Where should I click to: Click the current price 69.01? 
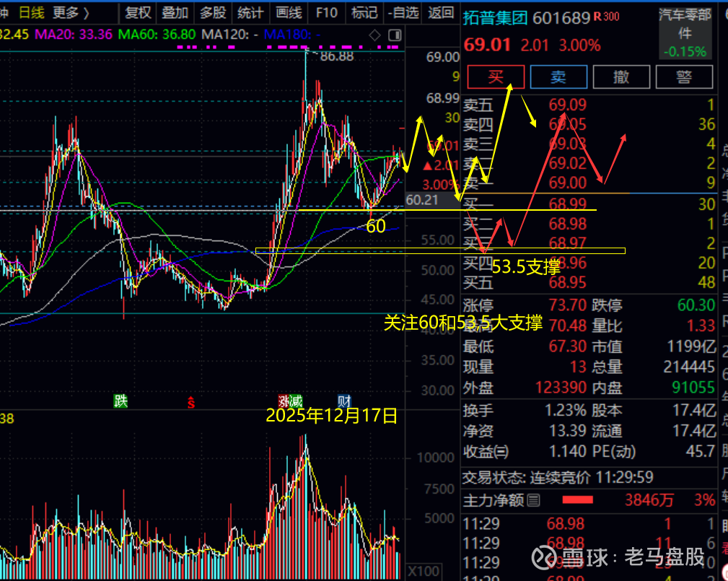[x=488, y=45]
